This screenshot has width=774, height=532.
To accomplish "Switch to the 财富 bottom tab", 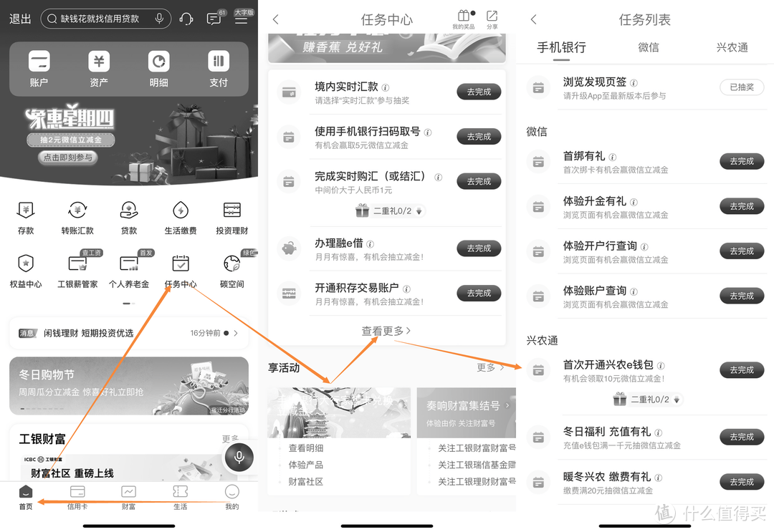I will point(128,496).
